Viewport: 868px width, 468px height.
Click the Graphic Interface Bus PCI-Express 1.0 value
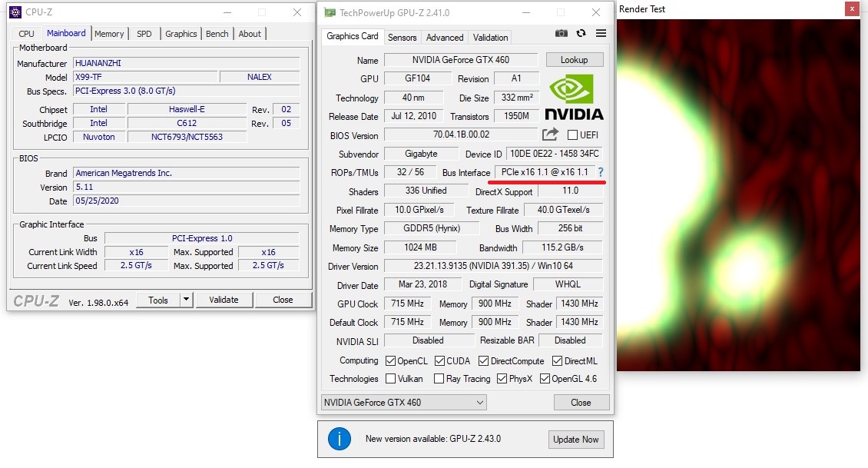click(202, 238)
